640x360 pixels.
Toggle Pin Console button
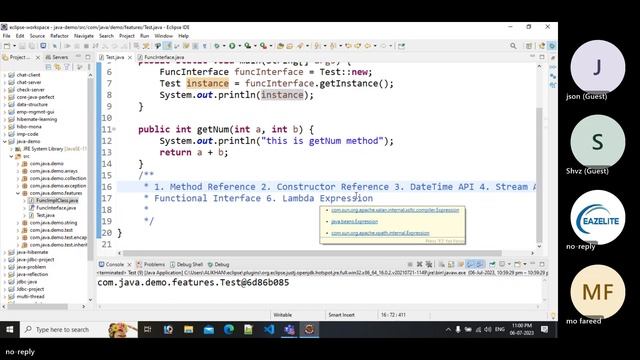tap(492, 264)
